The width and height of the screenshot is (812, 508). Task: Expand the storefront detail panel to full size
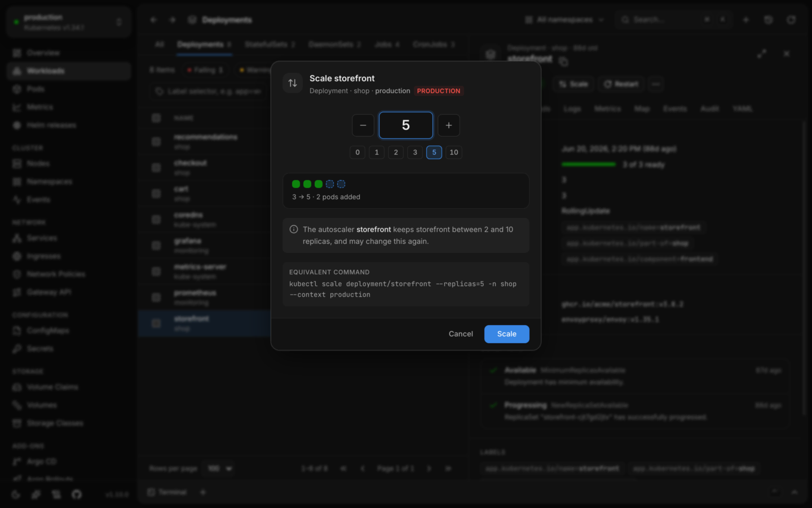[x=762, y=54]
